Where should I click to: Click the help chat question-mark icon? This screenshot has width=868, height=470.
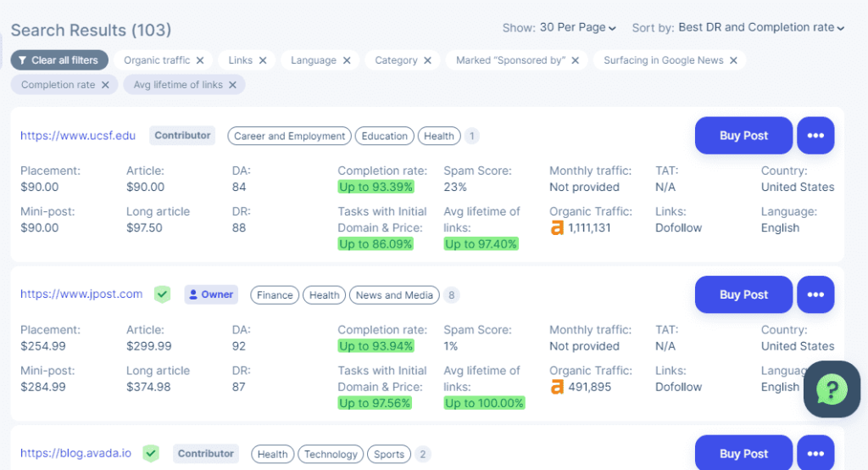click(x=832, y=389)
